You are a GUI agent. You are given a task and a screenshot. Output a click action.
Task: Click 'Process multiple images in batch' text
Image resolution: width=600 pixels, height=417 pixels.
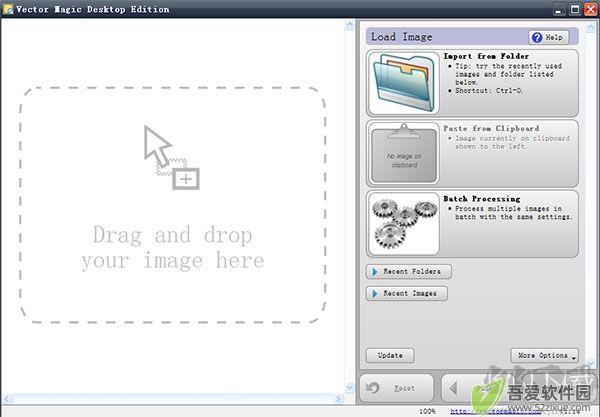tap(513, 213)
